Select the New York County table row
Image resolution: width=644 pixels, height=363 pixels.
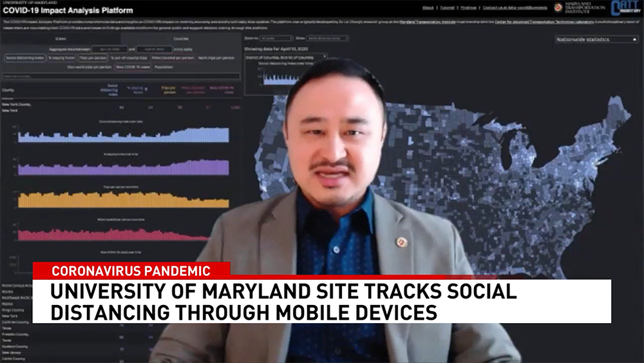coord(121,107)
